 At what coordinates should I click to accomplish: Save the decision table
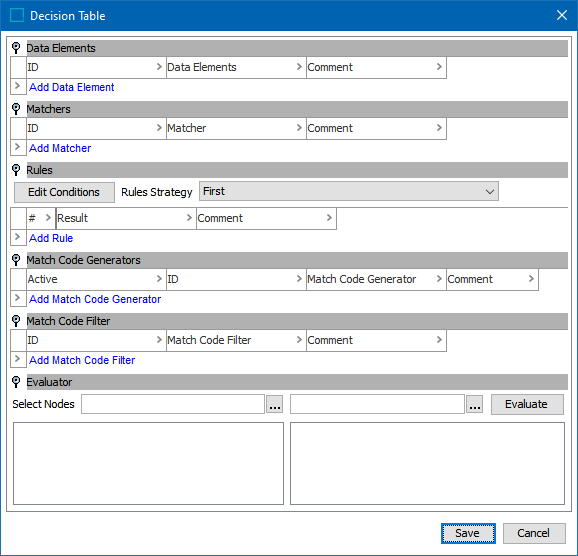coord(468,533)
